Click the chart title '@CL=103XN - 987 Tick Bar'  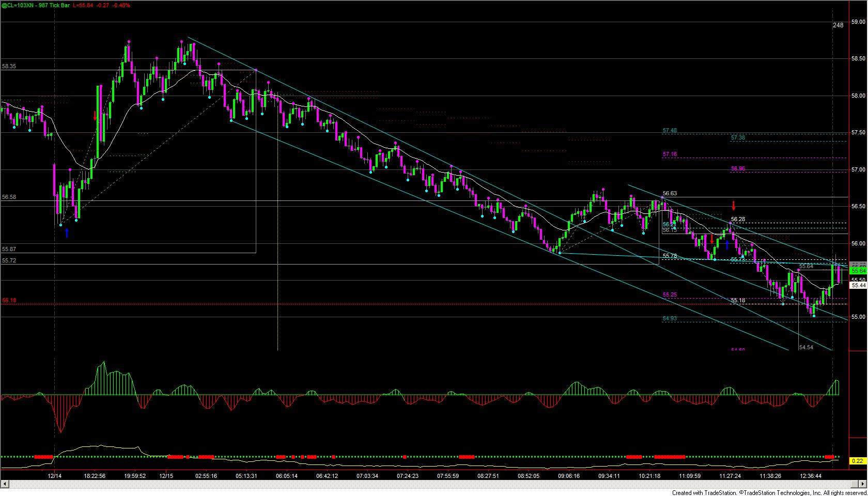tap(35, 5)
